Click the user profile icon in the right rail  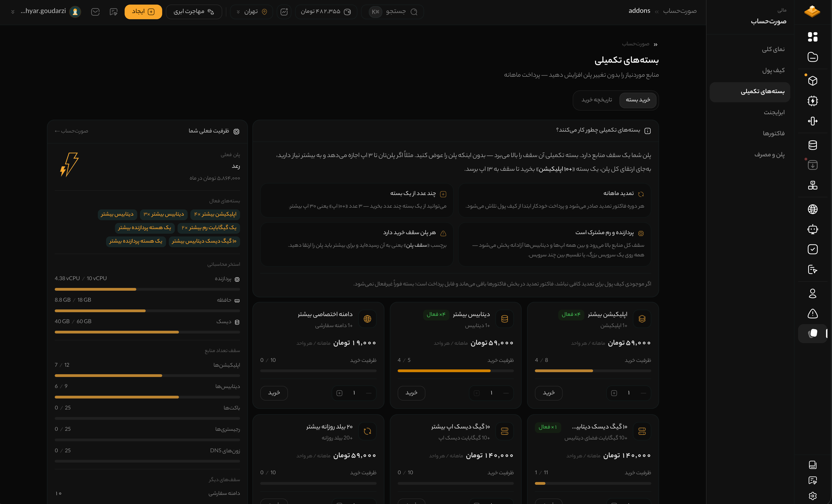pyautogui.click(x=813, y=293)
